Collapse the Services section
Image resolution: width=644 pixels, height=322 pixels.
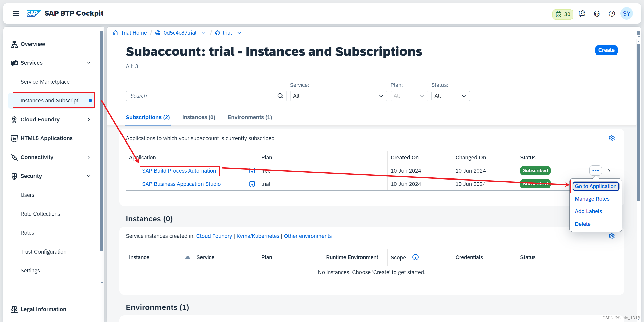tap(89, 63)
